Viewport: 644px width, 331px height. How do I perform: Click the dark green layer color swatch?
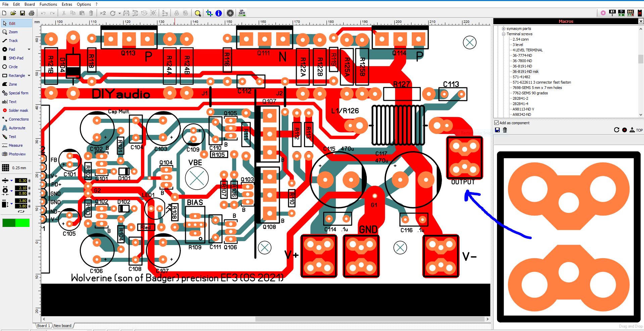(9, 223)
